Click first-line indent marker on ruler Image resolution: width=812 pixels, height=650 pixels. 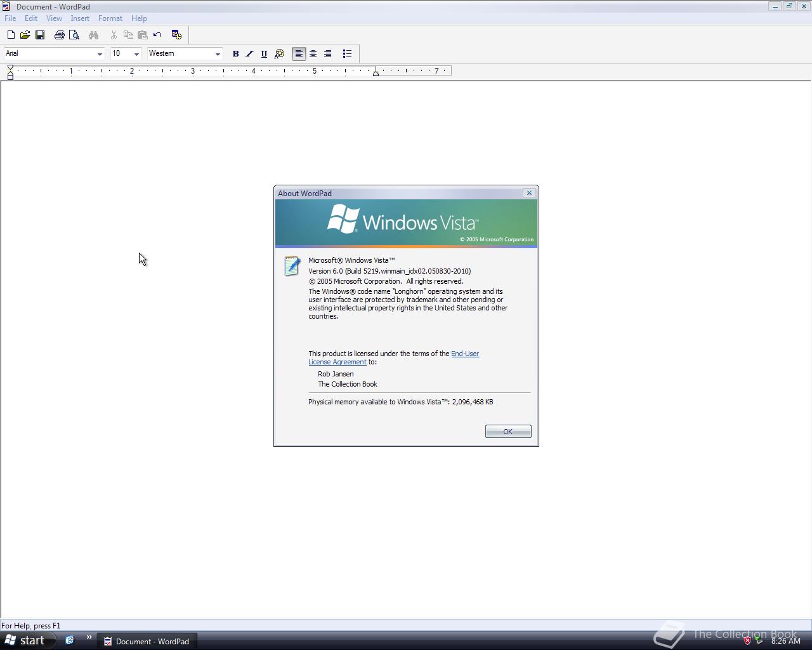(10, 67)
